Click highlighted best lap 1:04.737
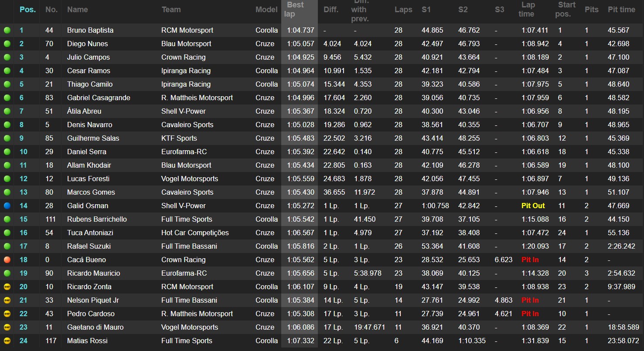This screenshot has width=644, height=351. pyautogui.click(x=300, y=30)
